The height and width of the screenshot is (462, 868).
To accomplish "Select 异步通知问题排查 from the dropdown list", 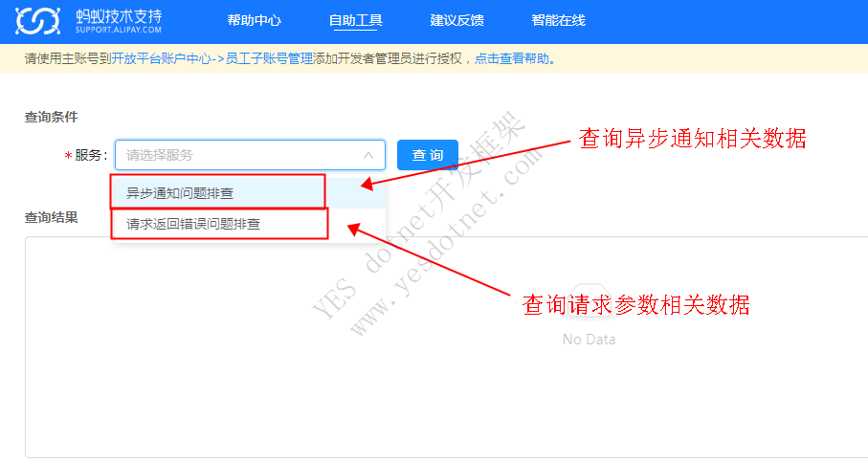I will [x=180, y=193].
